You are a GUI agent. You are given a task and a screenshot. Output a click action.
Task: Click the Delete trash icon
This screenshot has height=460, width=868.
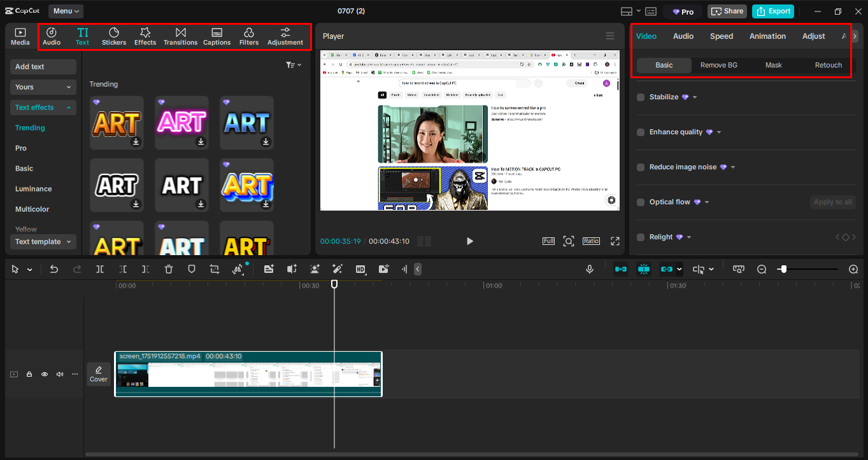pos(169,269)
